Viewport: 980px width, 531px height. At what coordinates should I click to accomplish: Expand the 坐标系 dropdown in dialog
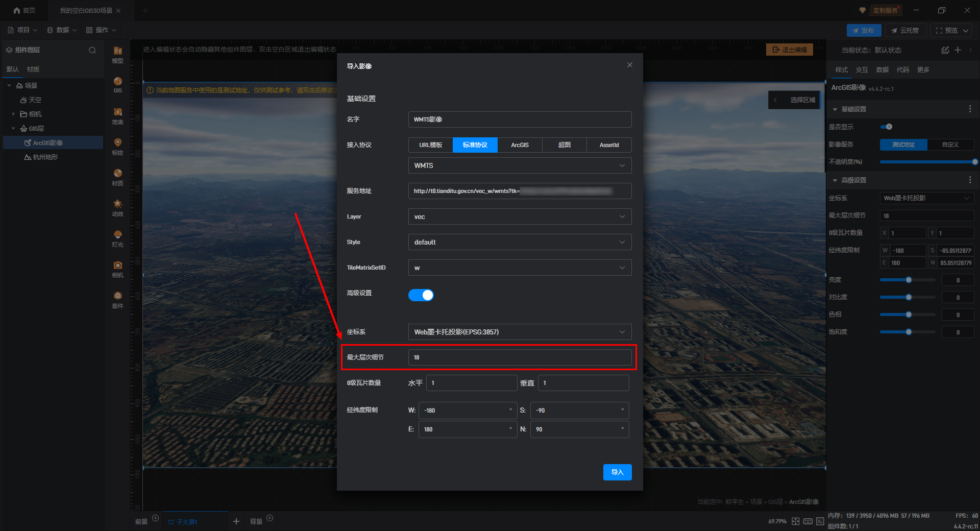point(520,332)
